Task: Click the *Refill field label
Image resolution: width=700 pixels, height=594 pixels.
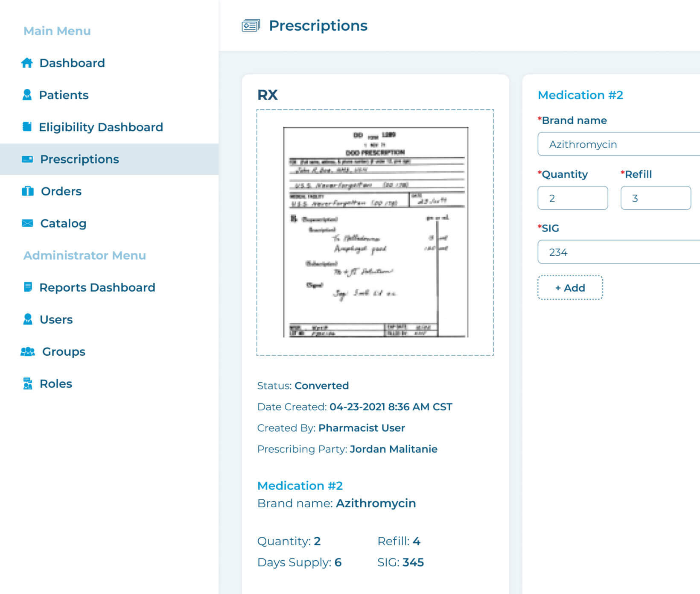Action: (x=636, y=174)
